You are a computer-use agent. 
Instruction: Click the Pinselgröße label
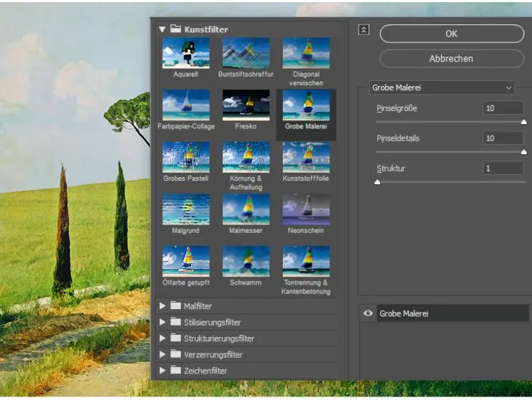397,108
